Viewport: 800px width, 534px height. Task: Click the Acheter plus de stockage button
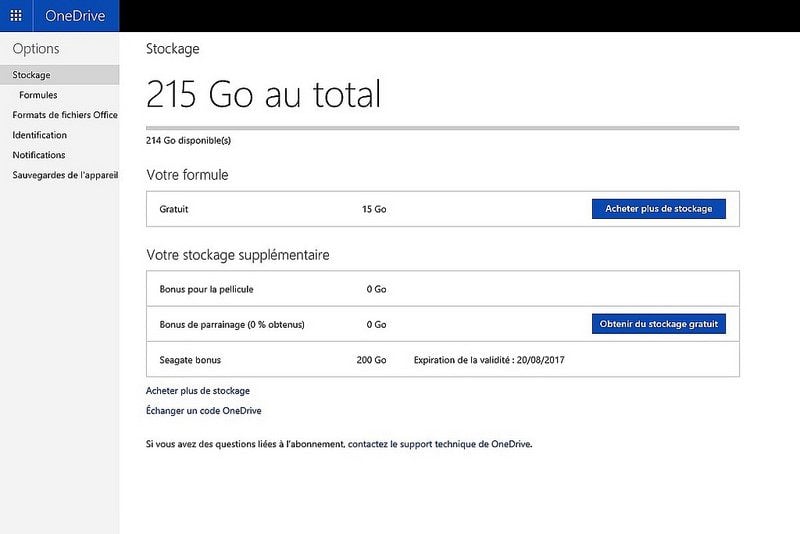pyautogui.click(x=659, y=209)
